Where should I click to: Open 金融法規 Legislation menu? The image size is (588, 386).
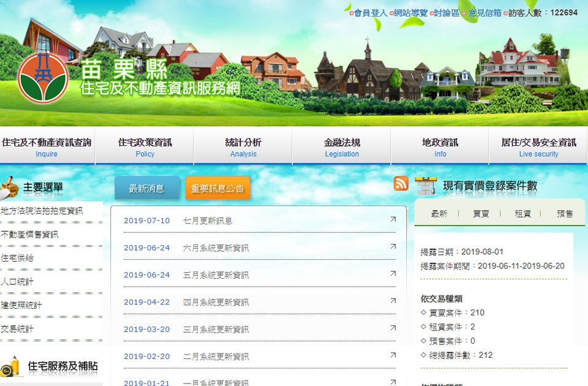342,146
